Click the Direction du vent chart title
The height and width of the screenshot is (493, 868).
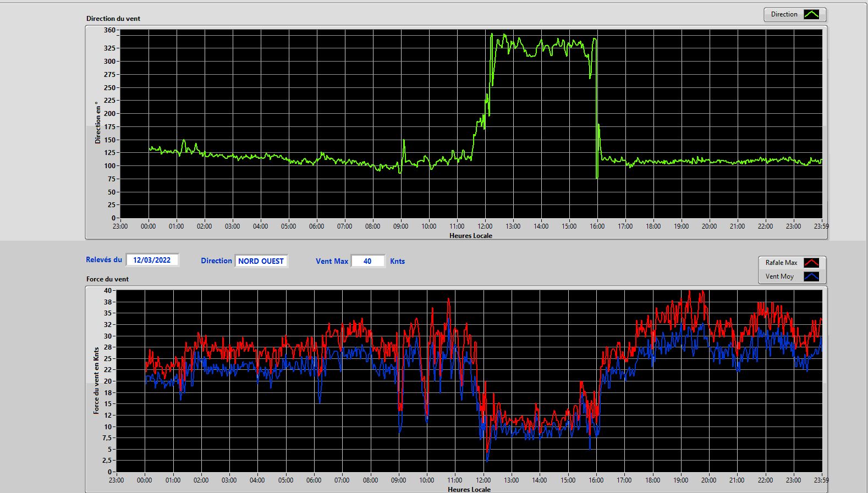pyautogui.click(x=113, y=19)
